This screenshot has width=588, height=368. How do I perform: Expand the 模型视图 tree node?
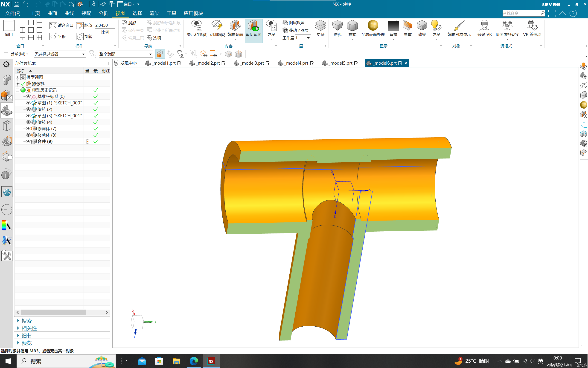[x=17, y=77]
